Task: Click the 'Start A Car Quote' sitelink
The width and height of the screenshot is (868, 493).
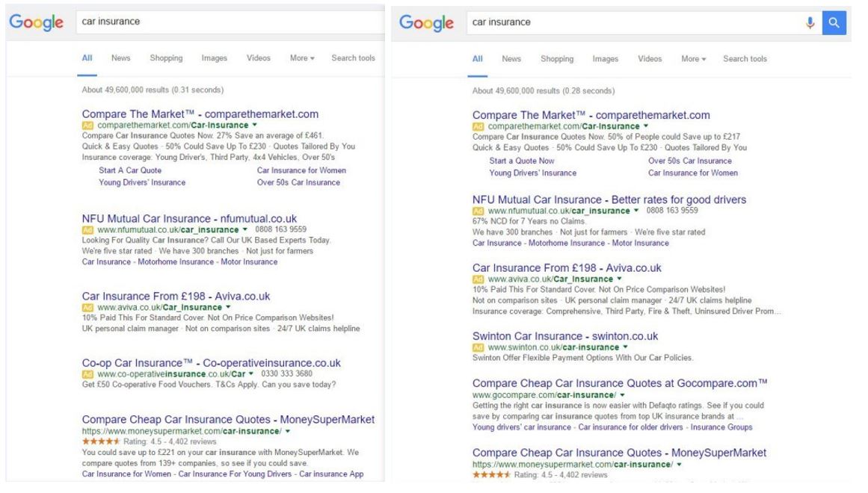Action: (x=130, y=170)
